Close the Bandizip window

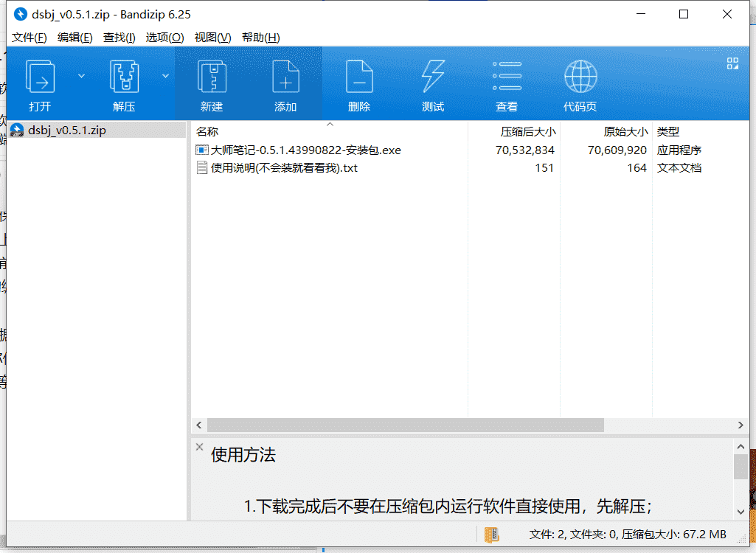tap(727, 14)
